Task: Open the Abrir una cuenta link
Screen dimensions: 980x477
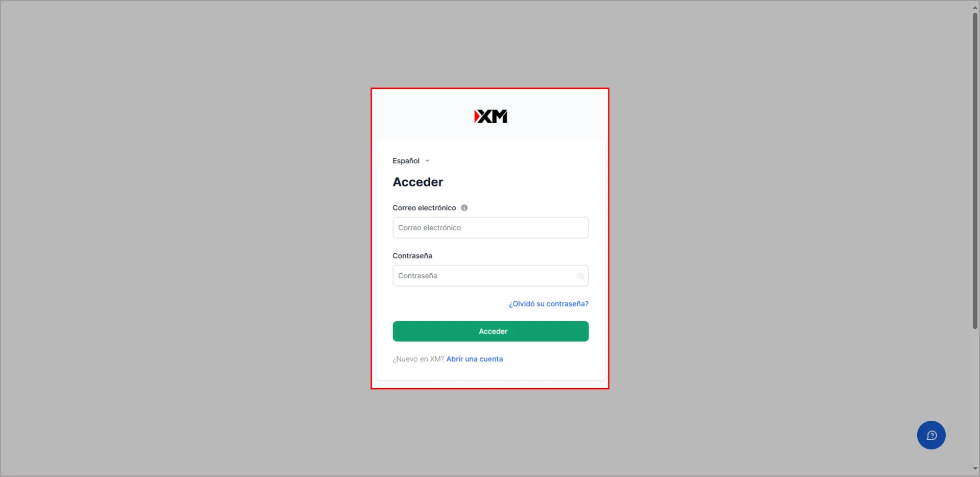Action: pos(475,359)
